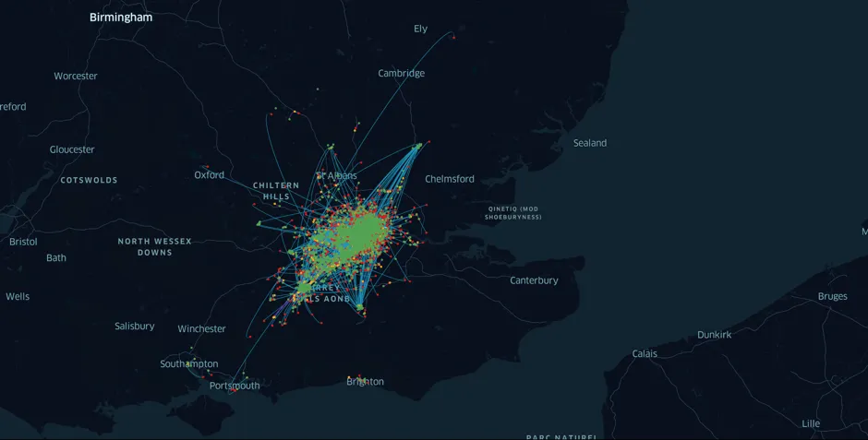Click the green cluster northeast of St Albans
Viewport: 868px width, 440px height.
418,146
